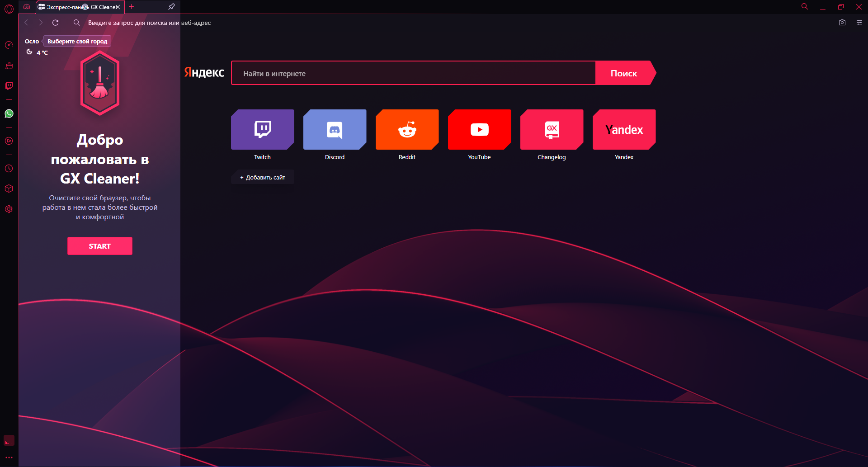The width and height of the screenshot is (868, 467).
Task: Click the red square icon at sidebar bottom
Action: (x=9, y=440)
